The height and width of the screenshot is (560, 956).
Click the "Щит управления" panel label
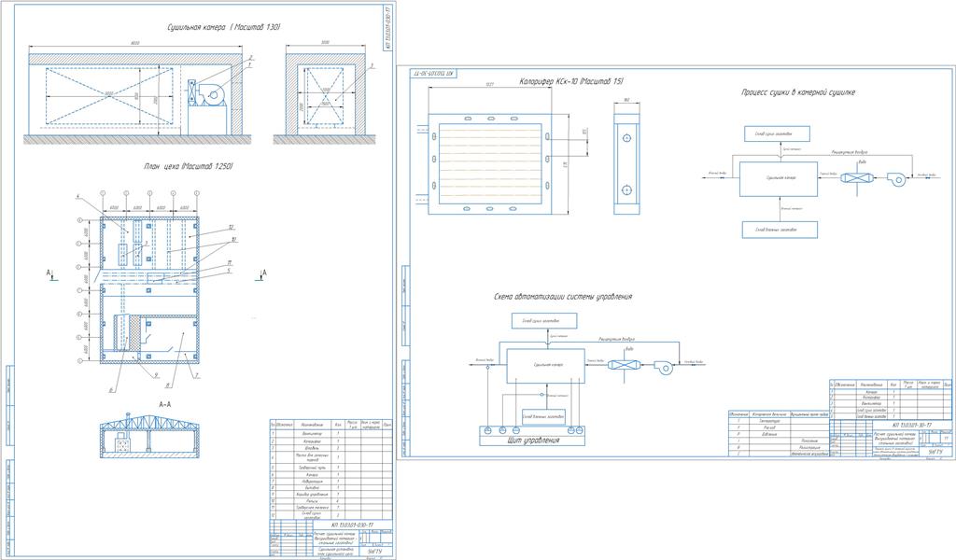click(533, 440)
